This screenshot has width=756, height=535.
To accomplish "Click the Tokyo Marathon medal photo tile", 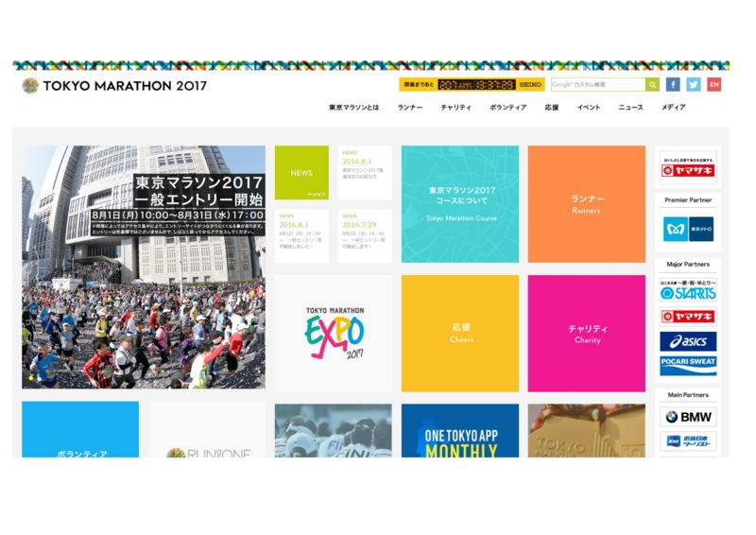I will click(x=586, y=430).
